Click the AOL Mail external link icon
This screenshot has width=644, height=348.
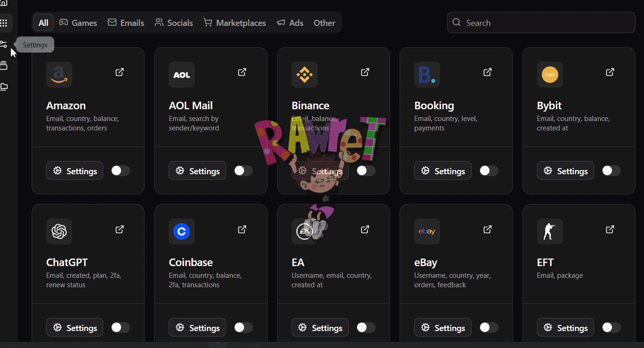(x=242, y=72)
